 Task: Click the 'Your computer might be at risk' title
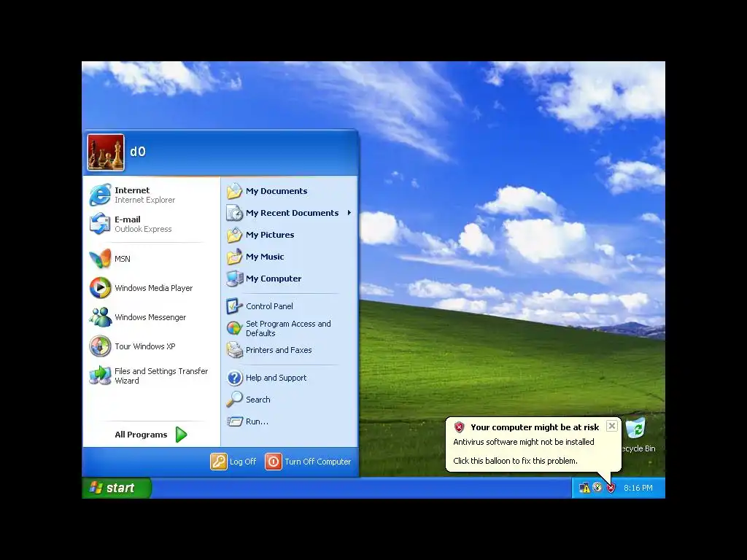tap(535, 427)
